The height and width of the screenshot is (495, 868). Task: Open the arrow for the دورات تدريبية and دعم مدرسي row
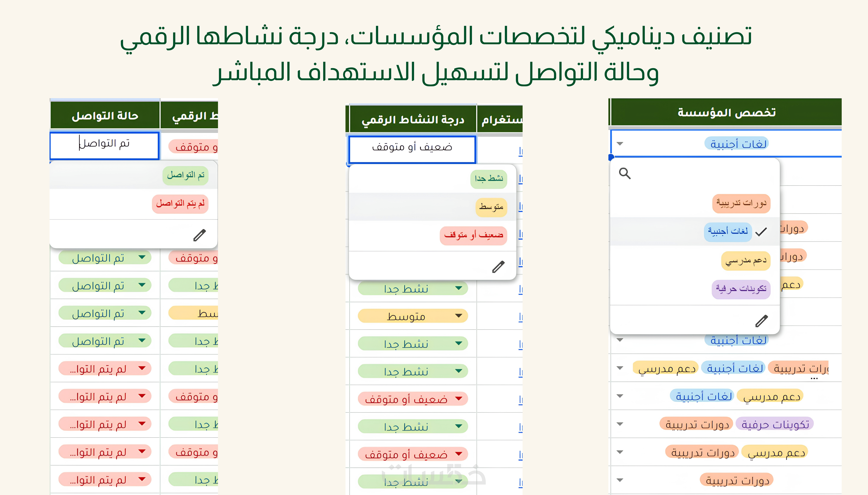click(620, 452)
